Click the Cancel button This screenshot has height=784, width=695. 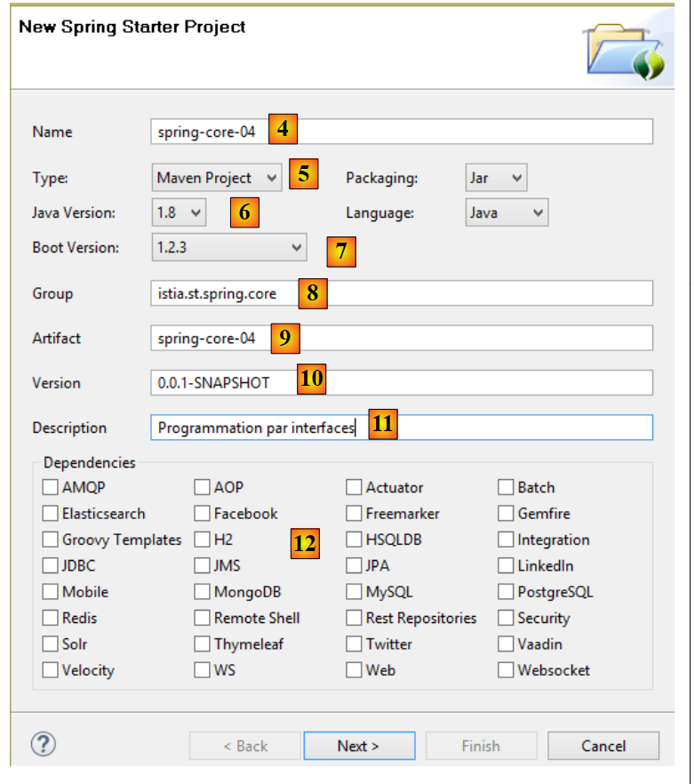coord(603,746)
